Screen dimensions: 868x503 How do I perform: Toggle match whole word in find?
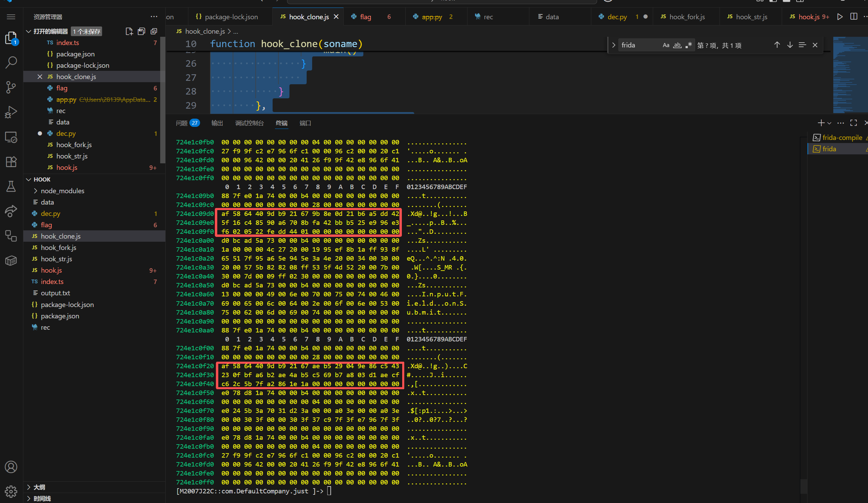point(677,45)
